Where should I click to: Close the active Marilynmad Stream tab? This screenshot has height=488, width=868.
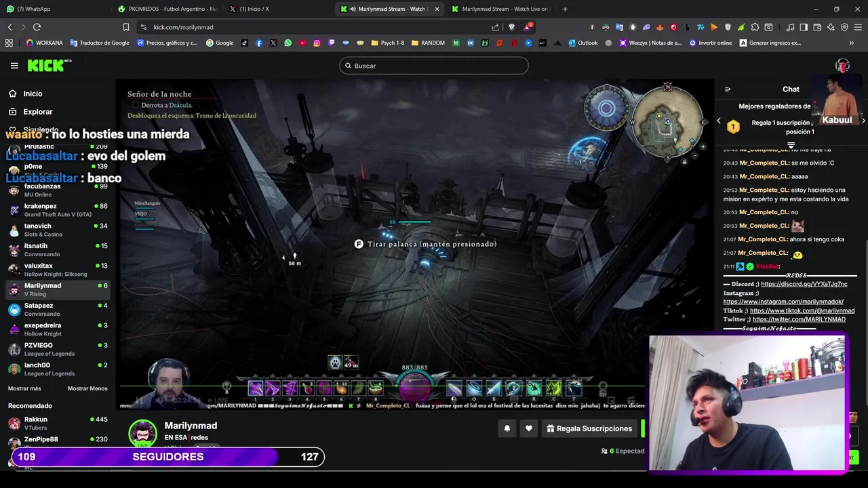tap(437, 9)
